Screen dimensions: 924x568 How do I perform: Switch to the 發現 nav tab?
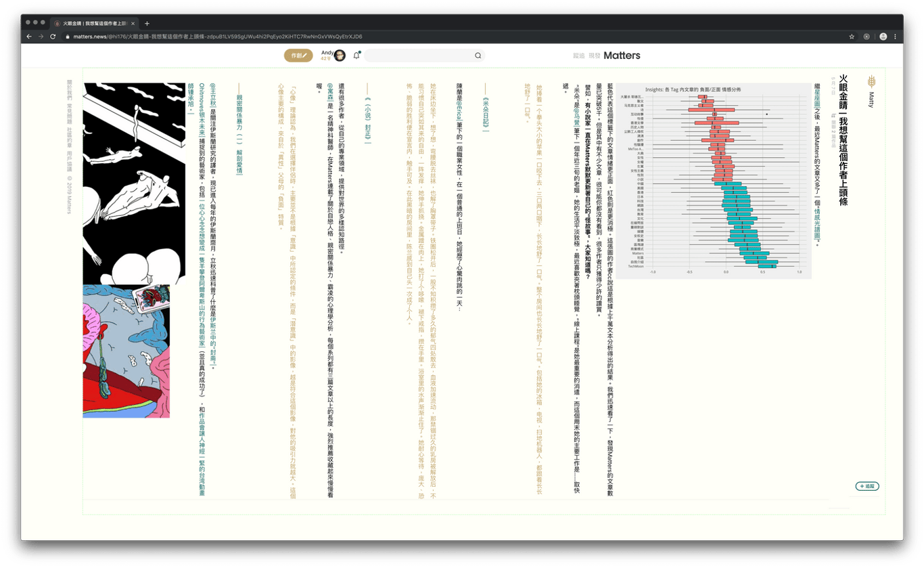tap(595, 56)
